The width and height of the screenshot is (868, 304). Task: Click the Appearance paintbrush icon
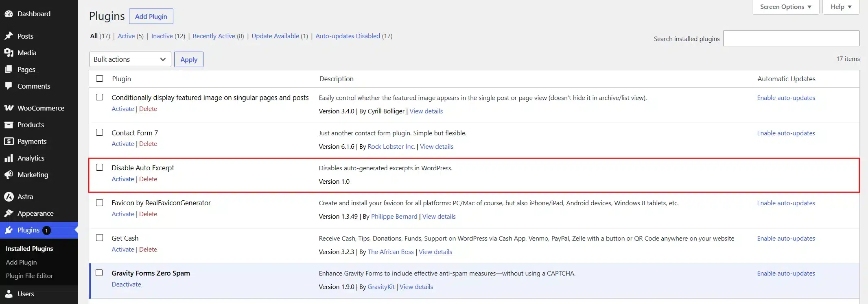pos(9,213)
